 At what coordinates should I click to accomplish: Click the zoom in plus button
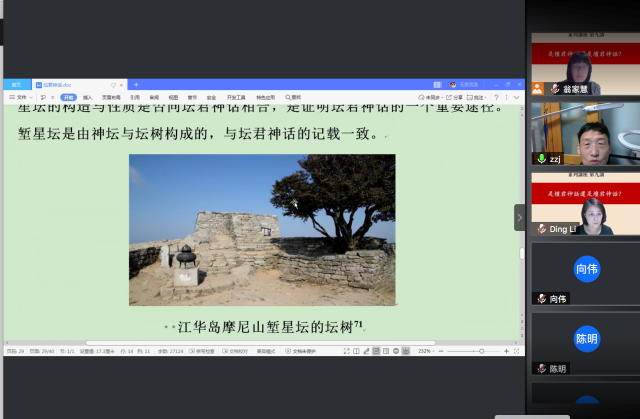click(x=506, y=351)
